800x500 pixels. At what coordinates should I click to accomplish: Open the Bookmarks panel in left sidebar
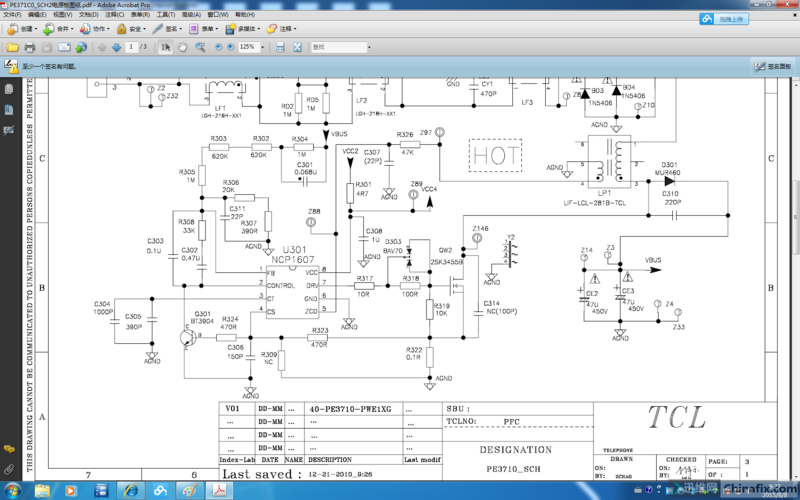(9, 110)
